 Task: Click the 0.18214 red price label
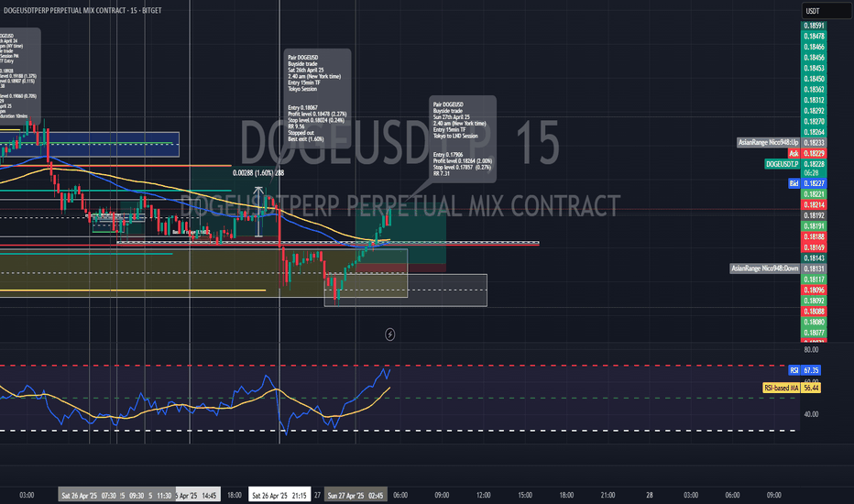pos(814,205)
